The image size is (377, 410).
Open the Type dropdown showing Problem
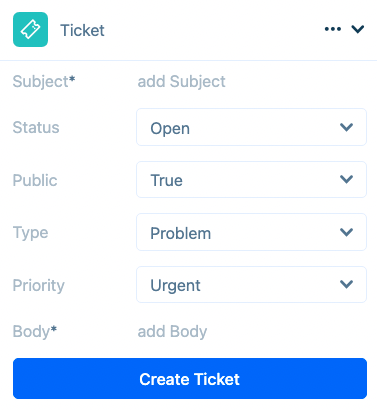(x=251, y=232)
